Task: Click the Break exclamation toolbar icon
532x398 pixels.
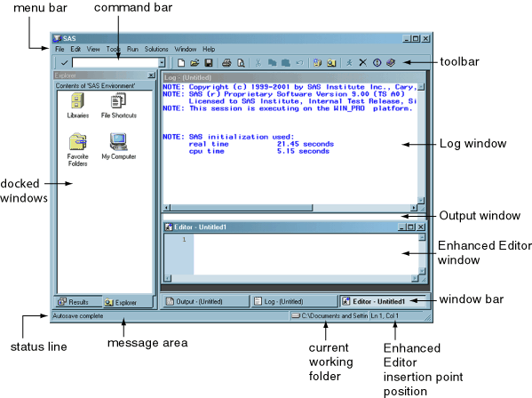Action: (377, 63)
